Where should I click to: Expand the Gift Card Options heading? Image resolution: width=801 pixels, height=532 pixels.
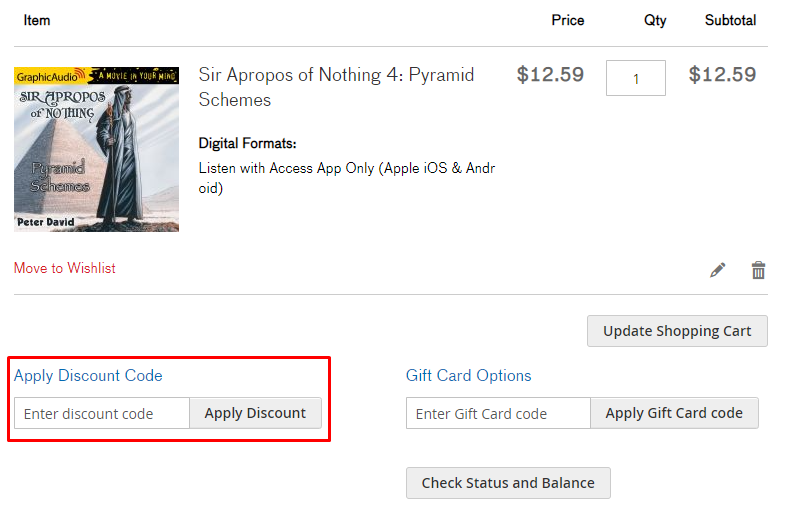tap(469, 376)
